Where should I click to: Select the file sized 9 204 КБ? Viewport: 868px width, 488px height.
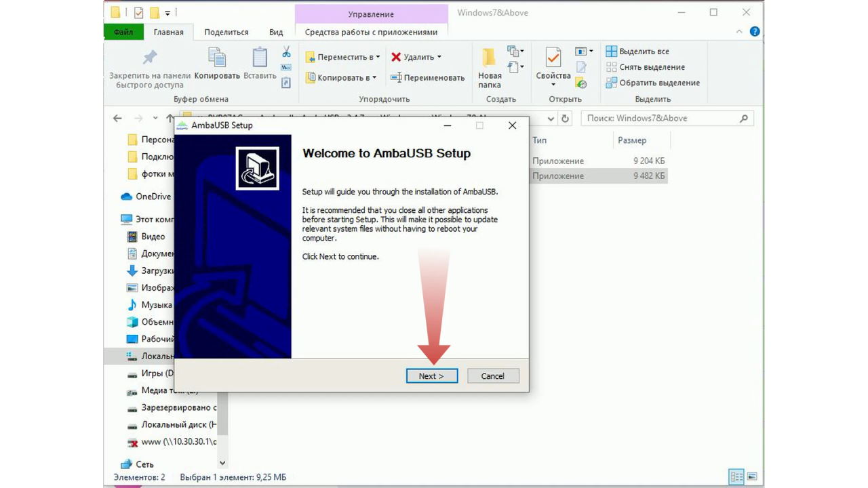[x=598, y=161]
